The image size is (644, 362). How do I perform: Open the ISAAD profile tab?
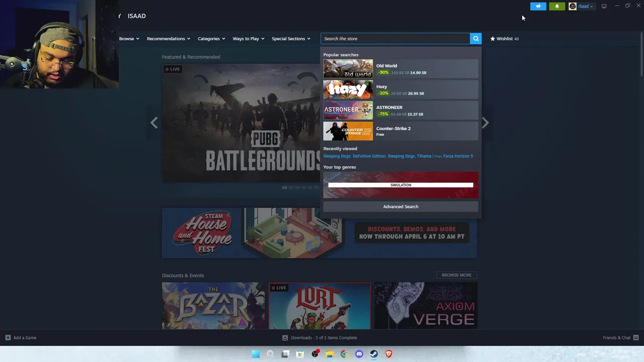pos(136,16)
